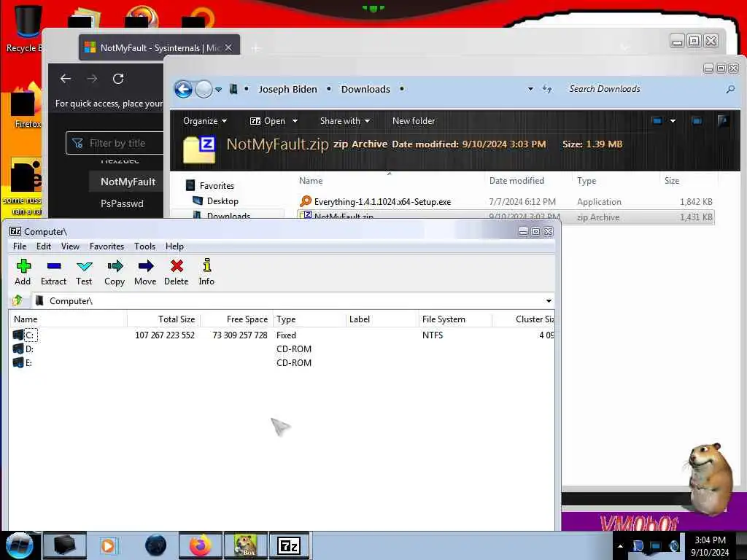The image size is (747, 560).
Task: Select PsPasswd in browser sidebar
Action: [x=122, y=203]
